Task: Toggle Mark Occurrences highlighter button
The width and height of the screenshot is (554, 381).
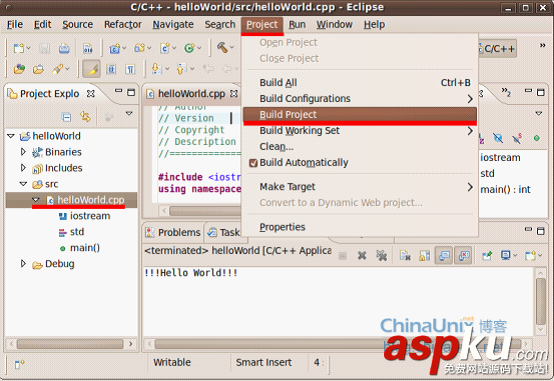Action: (x=92, y=69)
